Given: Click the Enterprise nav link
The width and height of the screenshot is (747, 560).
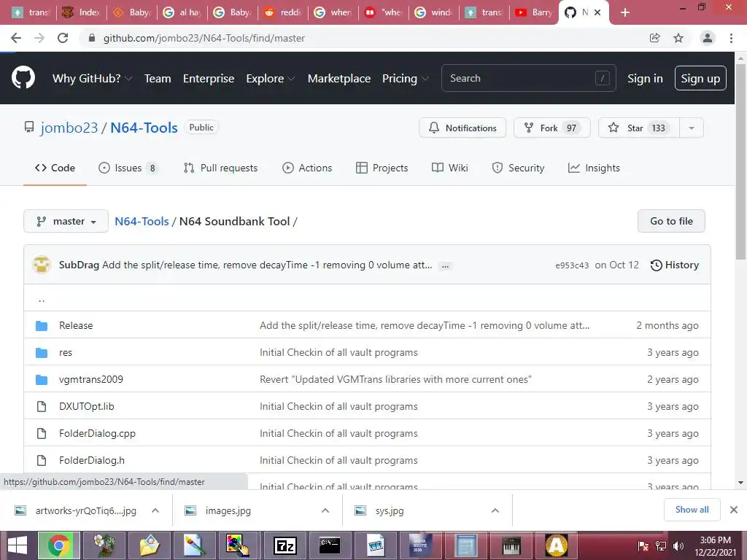Looking at the screenshot, I should [x=209, y=79].
